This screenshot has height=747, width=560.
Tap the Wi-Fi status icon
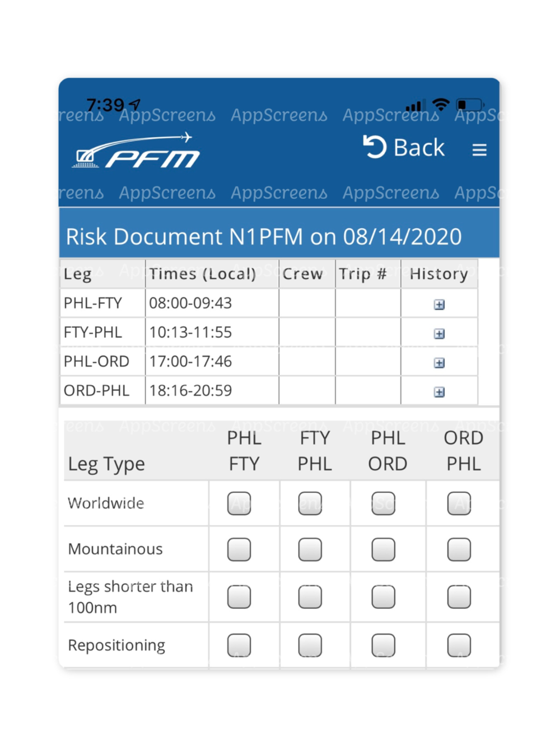click(x=441, y=104)
